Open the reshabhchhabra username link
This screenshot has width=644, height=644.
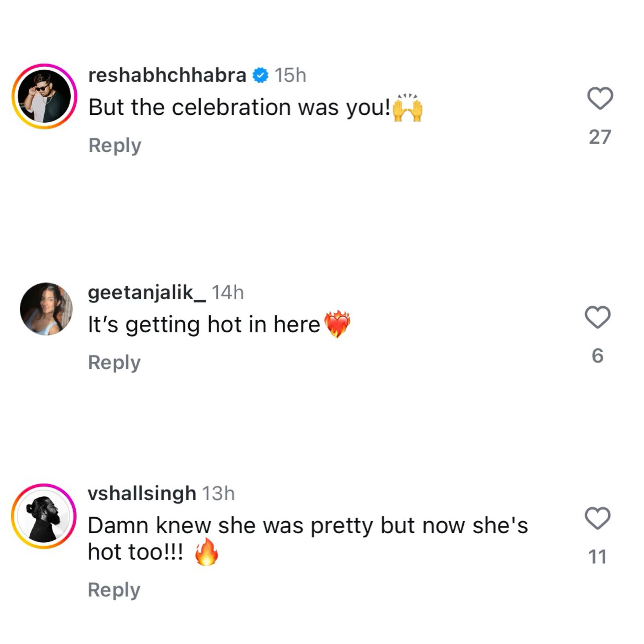[167, 75]
